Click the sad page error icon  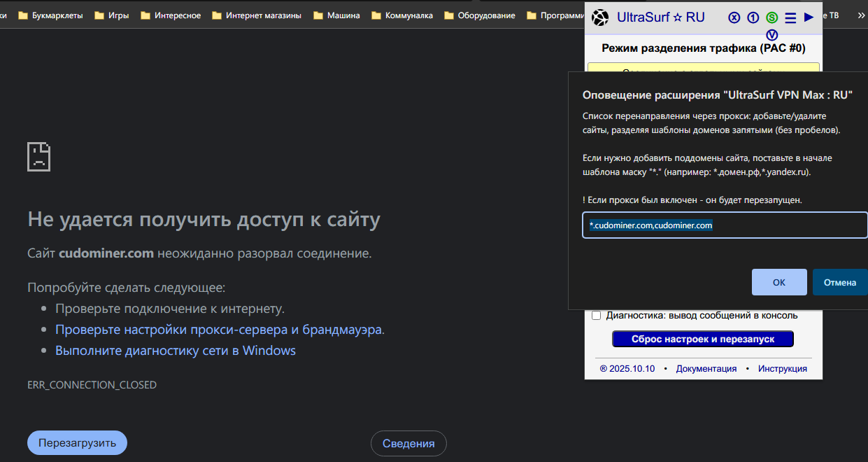point(39,156)
